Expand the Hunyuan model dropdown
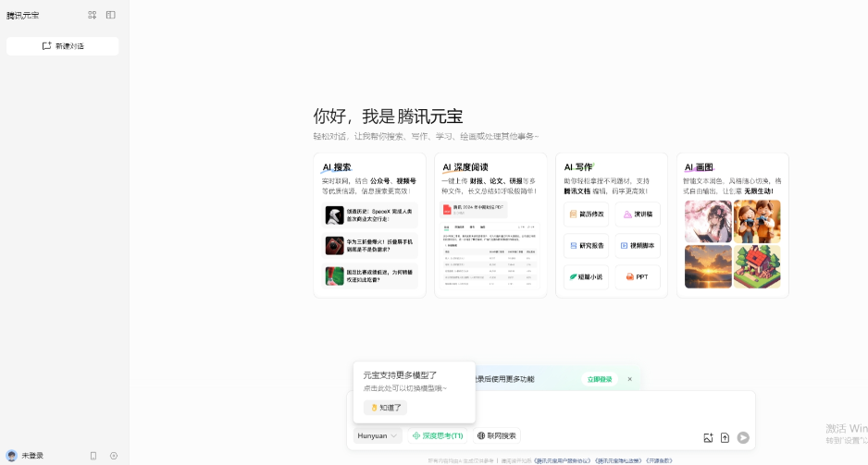This screenshot has width=868, height=465. (377, 435)
